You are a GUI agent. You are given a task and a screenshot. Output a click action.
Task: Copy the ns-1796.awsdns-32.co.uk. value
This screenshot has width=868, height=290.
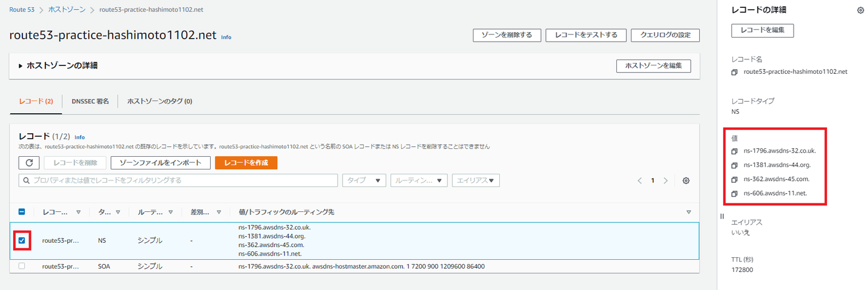[x=734, y=151]
